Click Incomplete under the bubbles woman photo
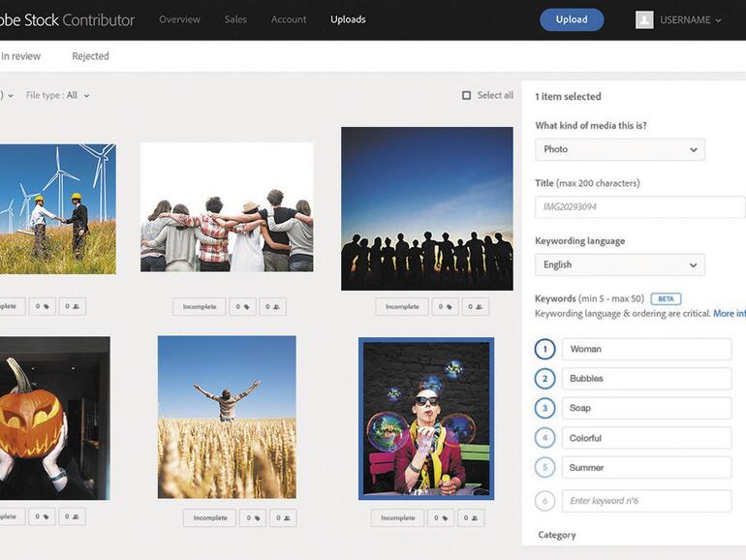 [398, 517]
